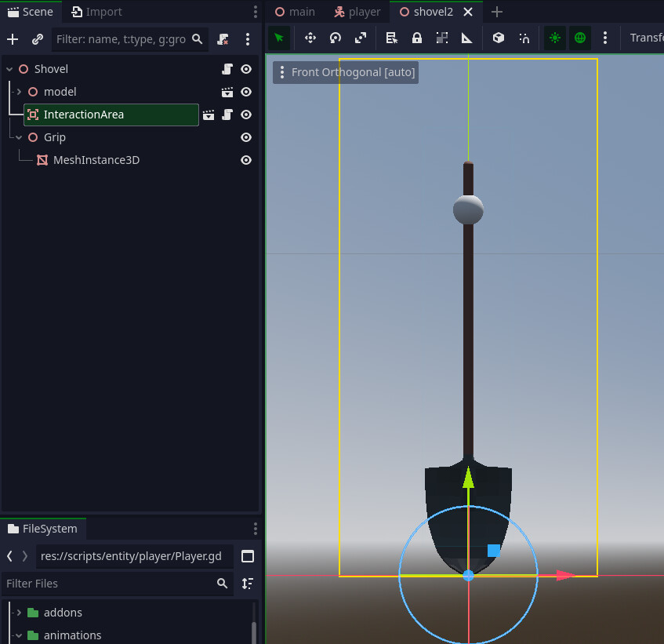664x644 pixels.
Task: Hide the MeshInstance3D node
Action: pos(246,160)
